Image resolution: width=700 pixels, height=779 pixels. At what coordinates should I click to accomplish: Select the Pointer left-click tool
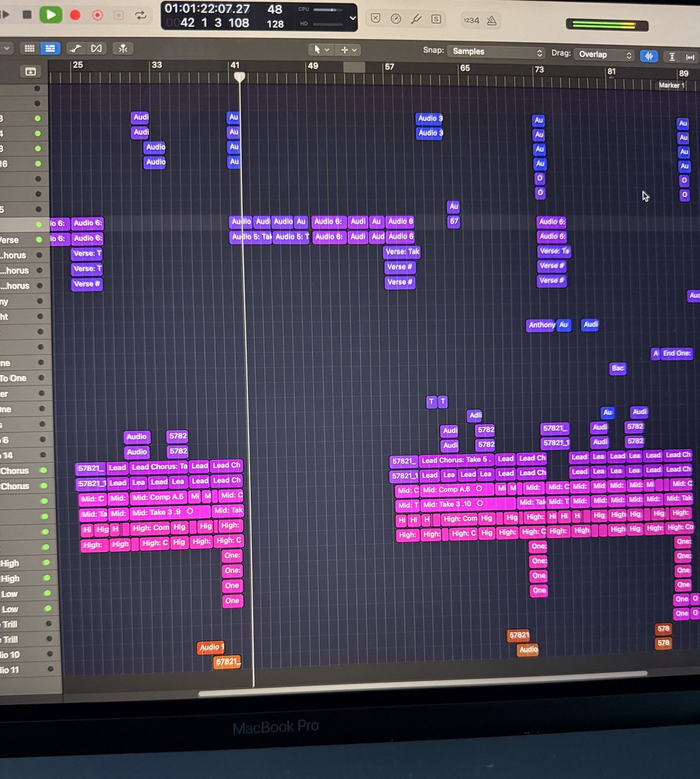[317, 49]
